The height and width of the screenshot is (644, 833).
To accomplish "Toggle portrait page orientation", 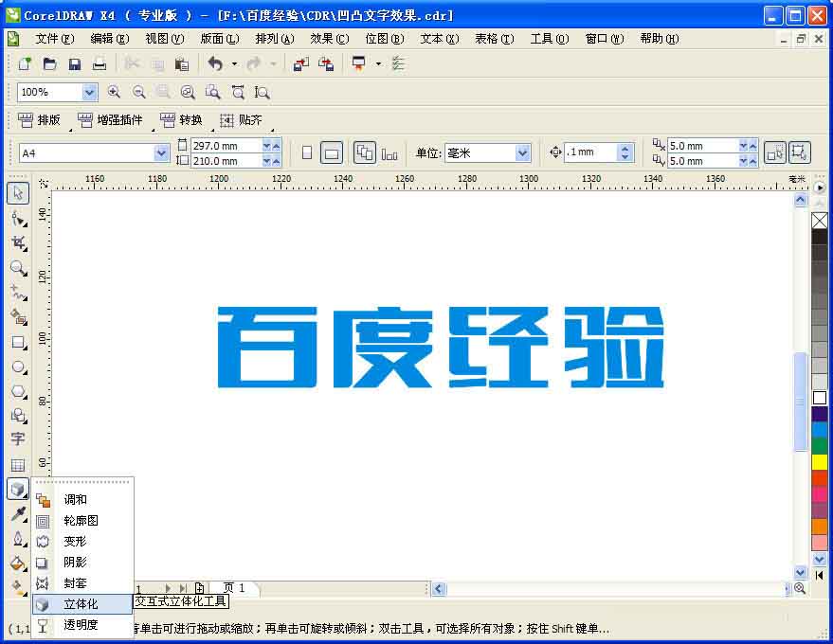I will pos(307,153).
